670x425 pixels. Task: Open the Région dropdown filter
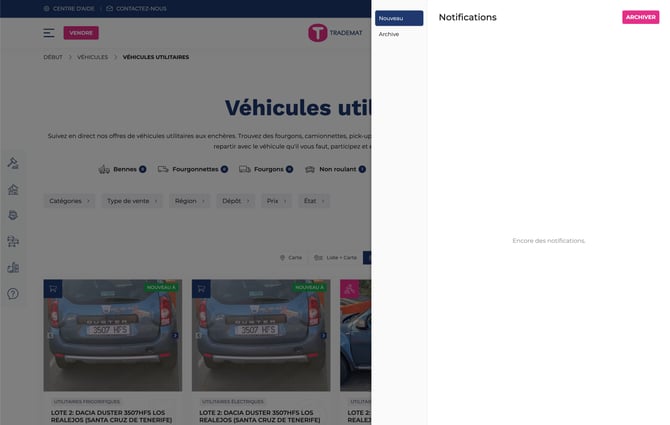(x=189, y=201)
